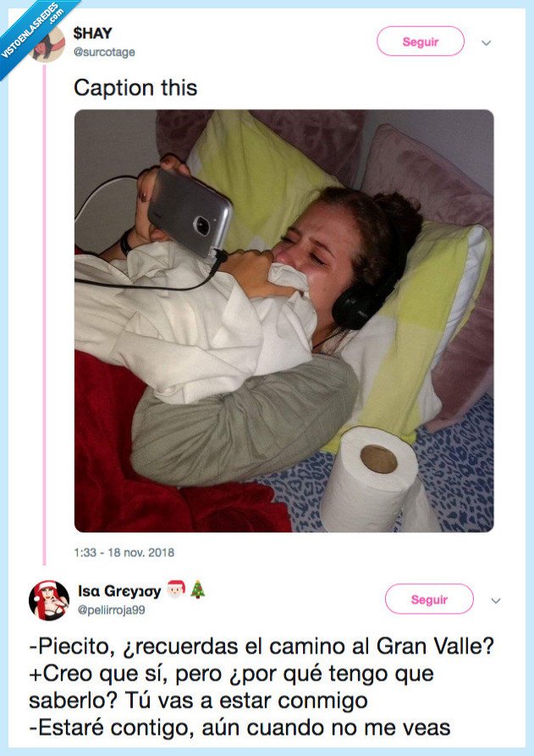Click the Christmas tree emoji
534x756 pixels.
(x=197, y=590)
